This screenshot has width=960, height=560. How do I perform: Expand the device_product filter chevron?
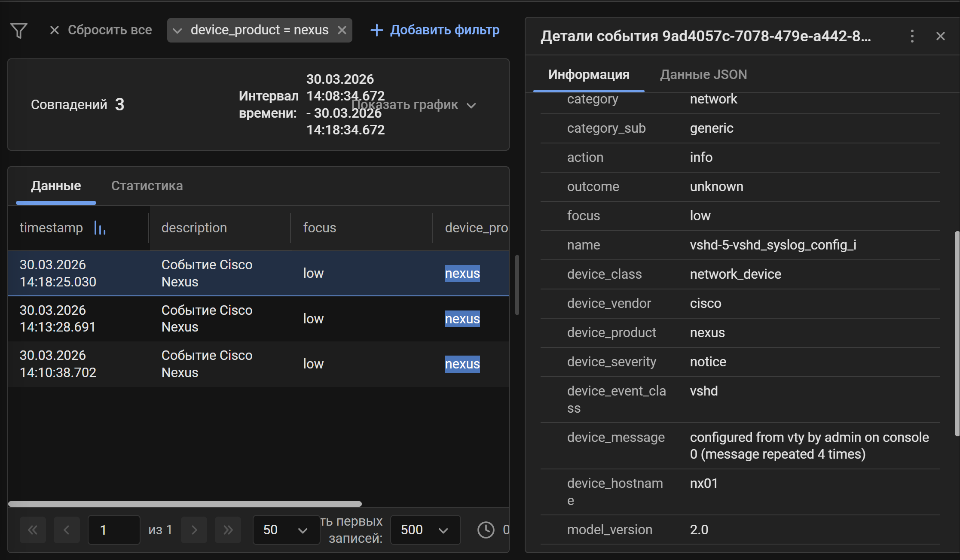point(177,30)
